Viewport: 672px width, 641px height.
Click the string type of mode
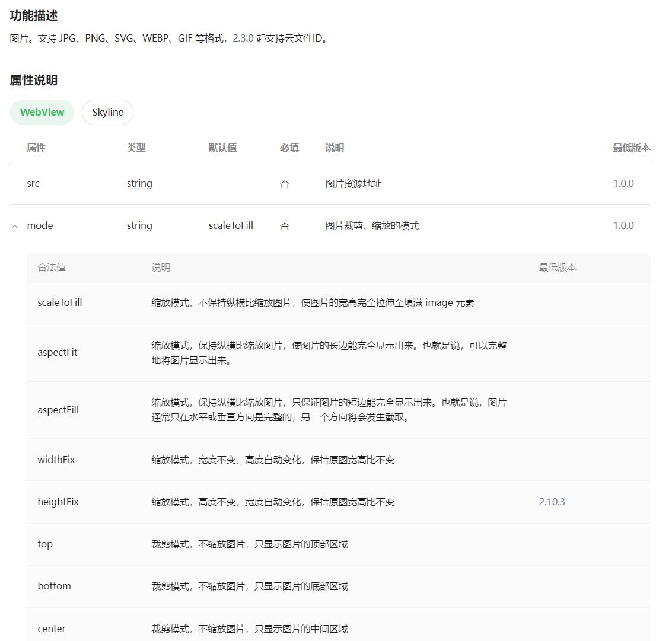(139, 225)
